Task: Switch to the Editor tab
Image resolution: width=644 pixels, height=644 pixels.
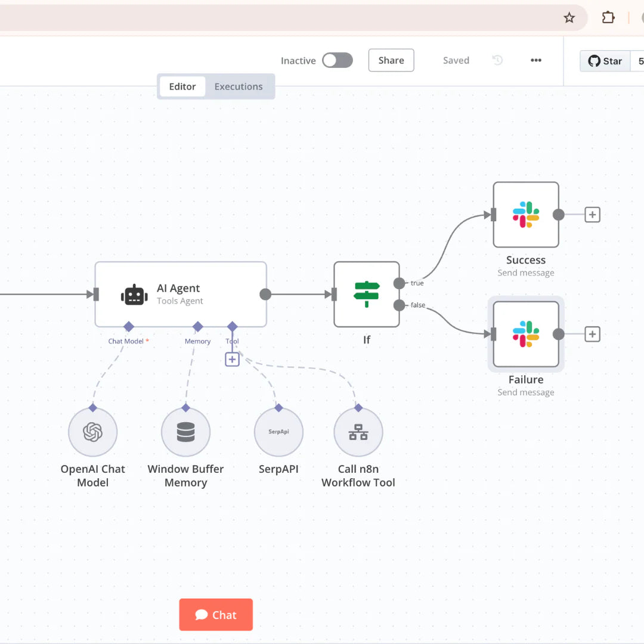Action: coord(182,86)
